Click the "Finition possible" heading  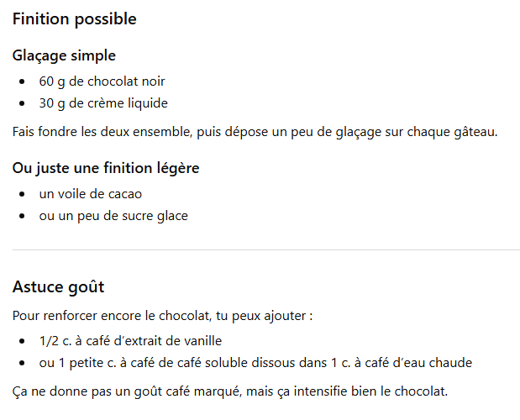(74, 18)
